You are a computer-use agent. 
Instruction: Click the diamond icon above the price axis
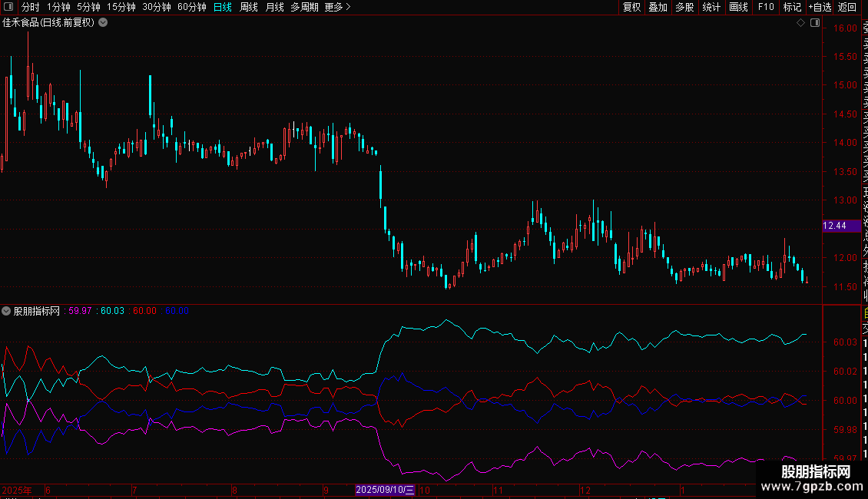pyautogui.click(x=800, y=23)
